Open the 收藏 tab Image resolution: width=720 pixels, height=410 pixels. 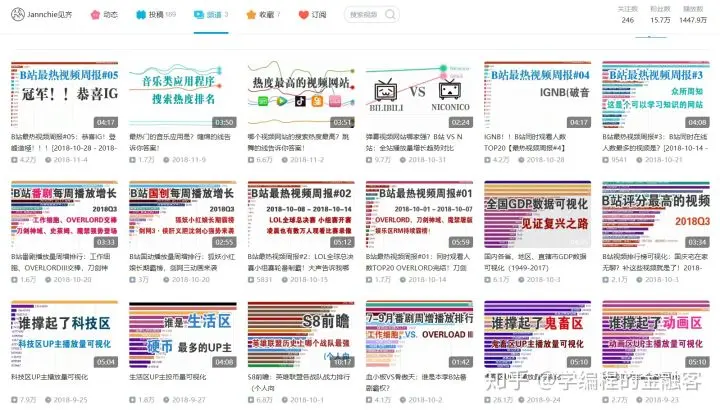(x=263, y=15)
